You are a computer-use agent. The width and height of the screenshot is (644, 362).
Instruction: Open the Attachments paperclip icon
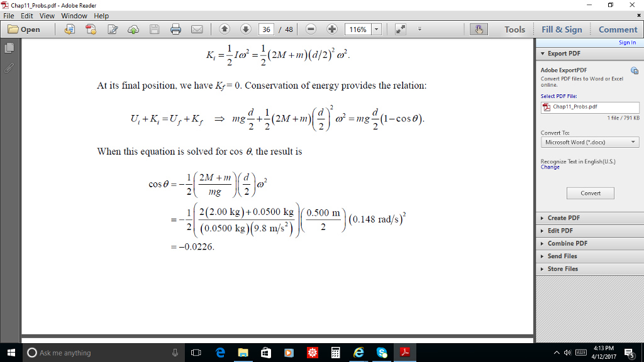tap(8, 69)
